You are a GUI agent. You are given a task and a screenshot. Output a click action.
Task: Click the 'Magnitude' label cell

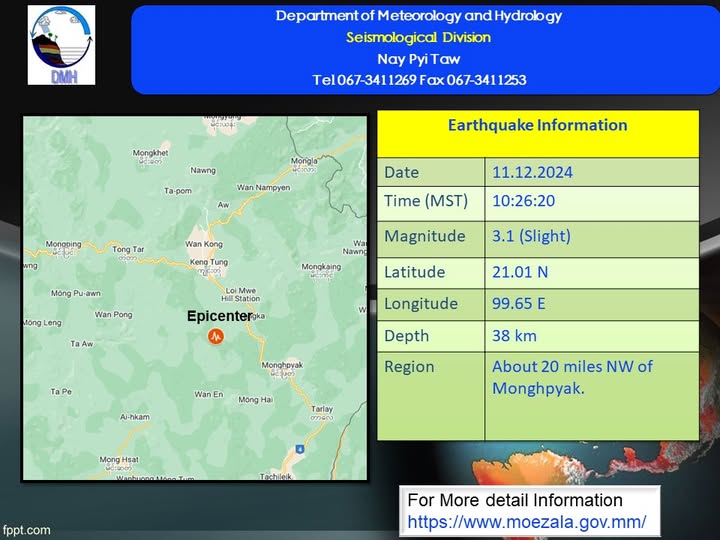[431, 239]
